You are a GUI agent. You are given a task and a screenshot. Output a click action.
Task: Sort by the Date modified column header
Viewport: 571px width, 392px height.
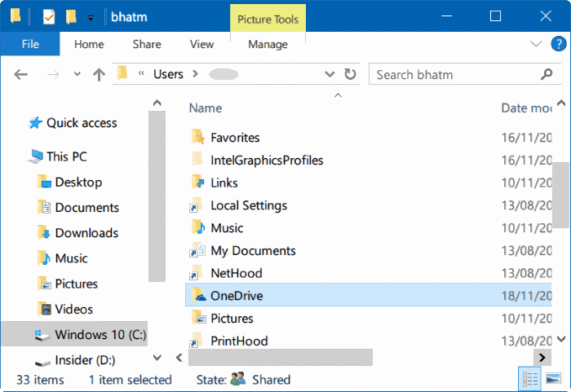pos(526,108)
